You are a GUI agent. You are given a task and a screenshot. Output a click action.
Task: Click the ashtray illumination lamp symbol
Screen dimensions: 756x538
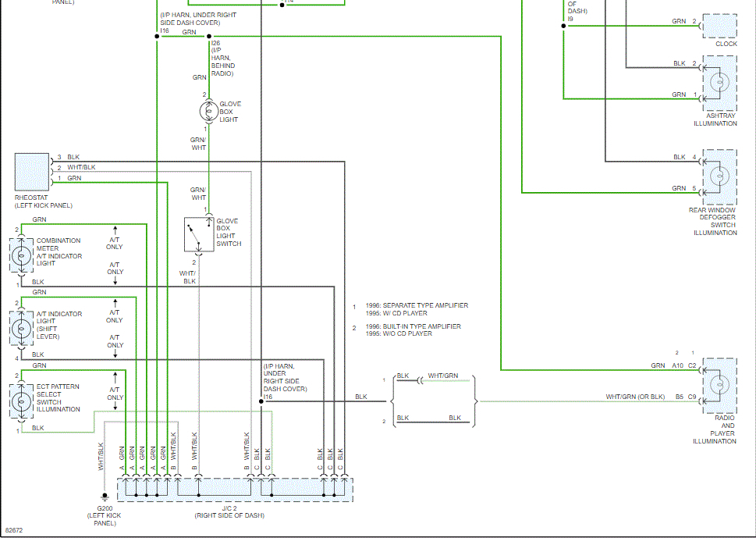[720, 83]
